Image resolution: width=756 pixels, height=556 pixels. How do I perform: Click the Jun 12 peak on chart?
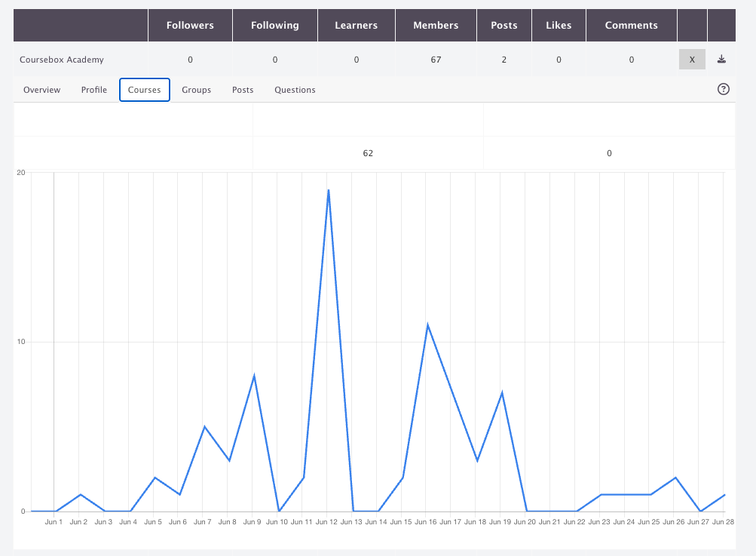tap(329, 189)
